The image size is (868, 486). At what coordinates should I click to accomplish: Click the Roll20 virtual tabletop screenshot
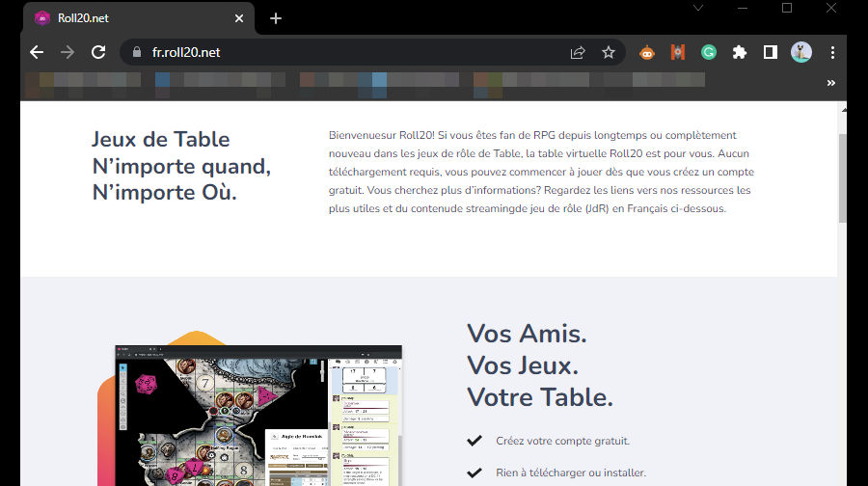(x=258, y=416)
